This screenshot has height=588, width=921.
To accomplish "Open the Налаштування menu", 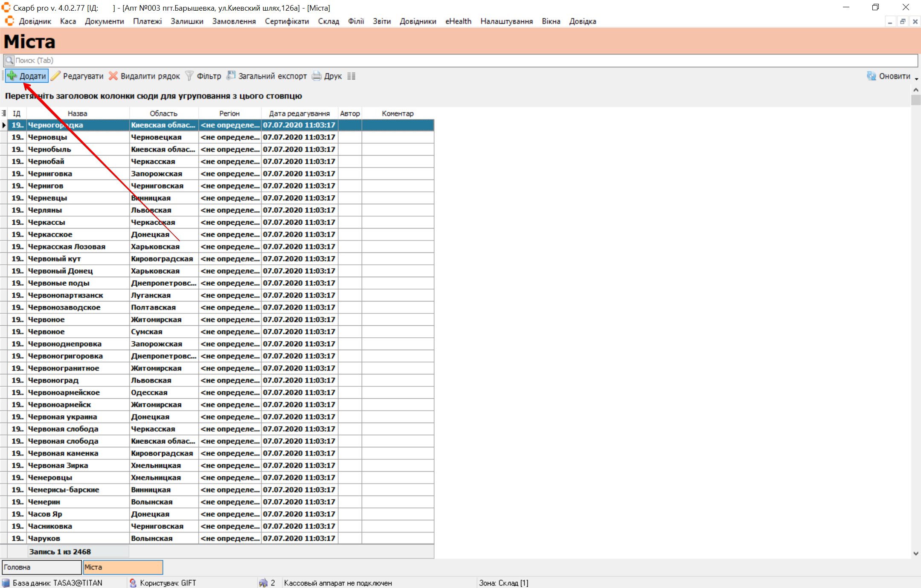I will pyautogui.click(x=506, y=21).
